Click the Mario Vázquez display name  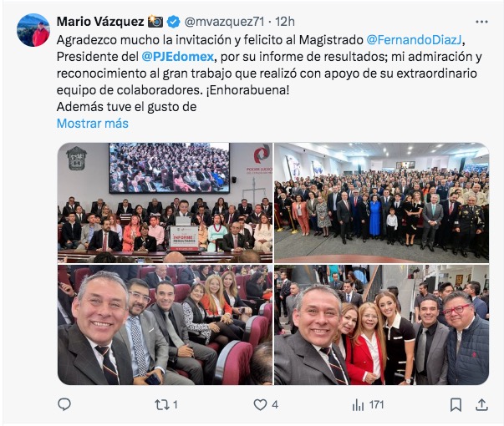tap(100, 22)
